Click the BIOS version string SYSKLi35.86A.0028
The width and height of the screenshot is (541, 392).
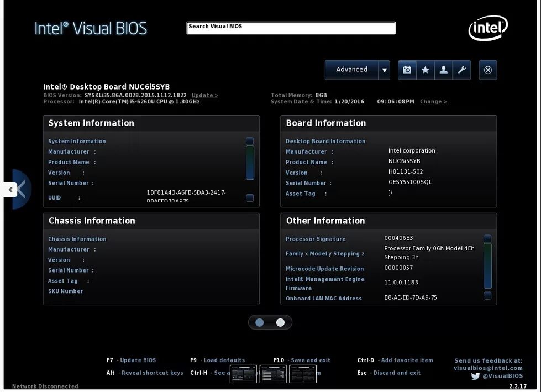[135, 95]
